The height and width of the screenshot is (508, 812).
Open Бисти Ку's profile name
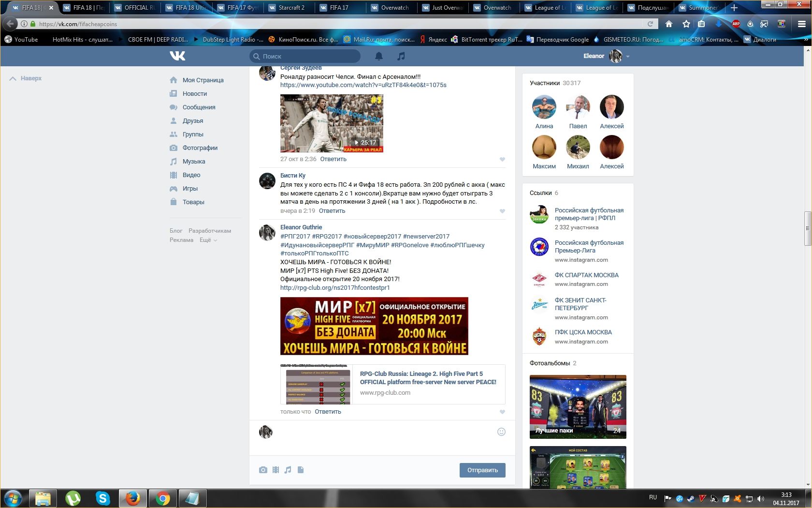(293, 176)
